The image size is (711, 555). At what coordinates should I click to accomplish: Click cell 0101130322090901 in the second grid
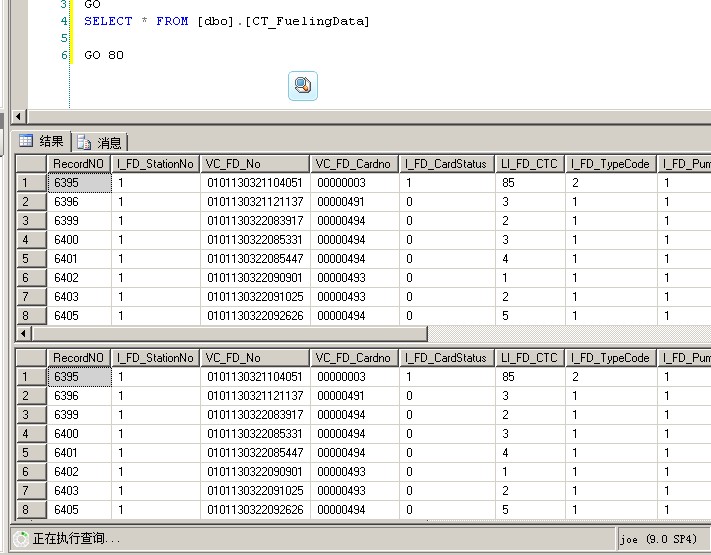coord(255,472)
